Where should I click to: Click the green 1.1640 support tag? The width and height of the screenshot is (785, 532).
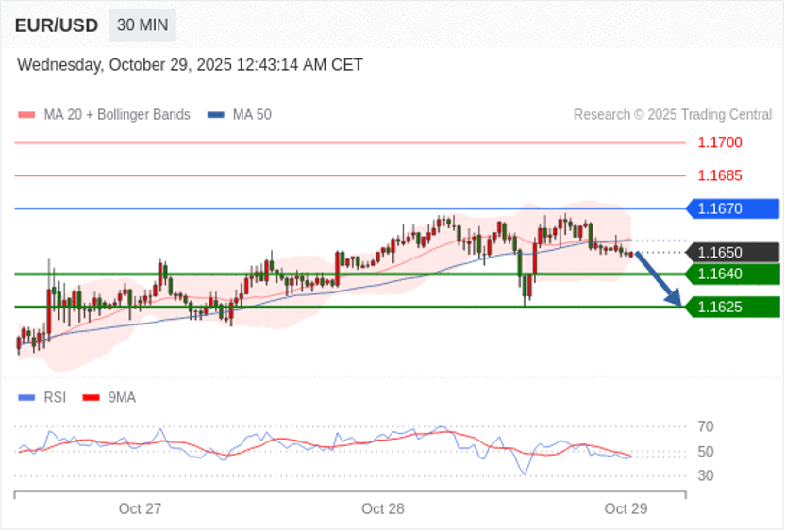click(x=732, y=274)
